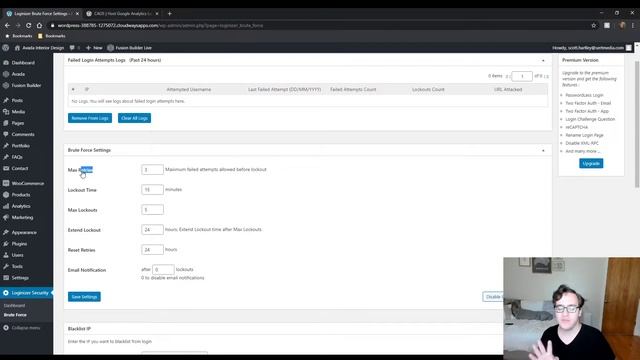Open the Products menu
This screenshot has width=640, height=360.
click(x=21, y=195)
